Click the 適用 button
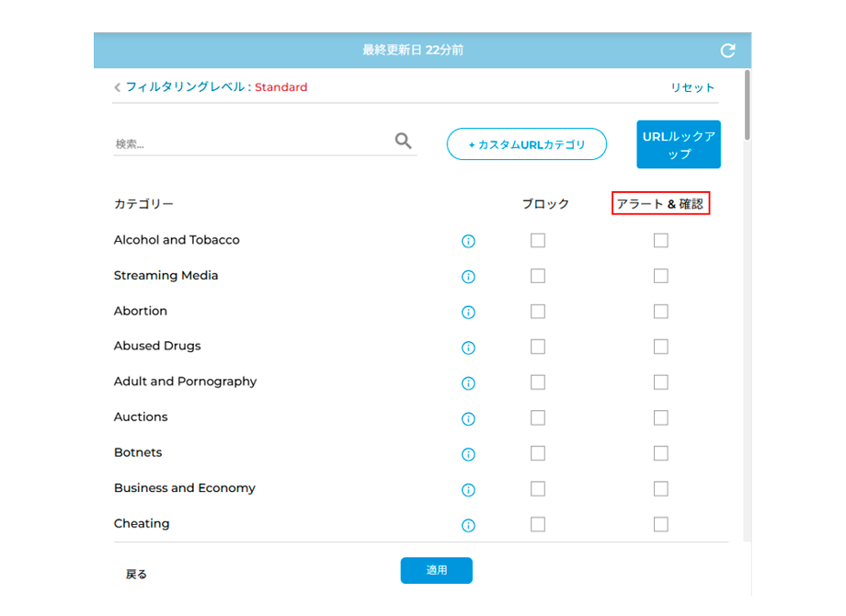The width and height of the screenshot is (846, 616). pos(437,570)
